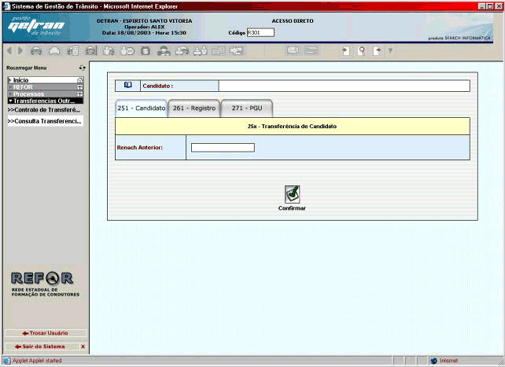Click the 'ACESSO DIRETO' text
The image size is (505, 367).
(x=293, y=21)
